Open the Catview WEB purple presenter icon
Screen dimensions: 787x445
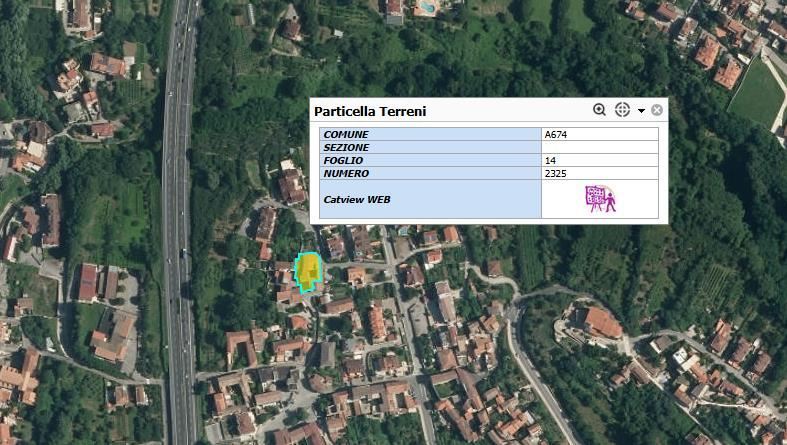click(600, 199)
